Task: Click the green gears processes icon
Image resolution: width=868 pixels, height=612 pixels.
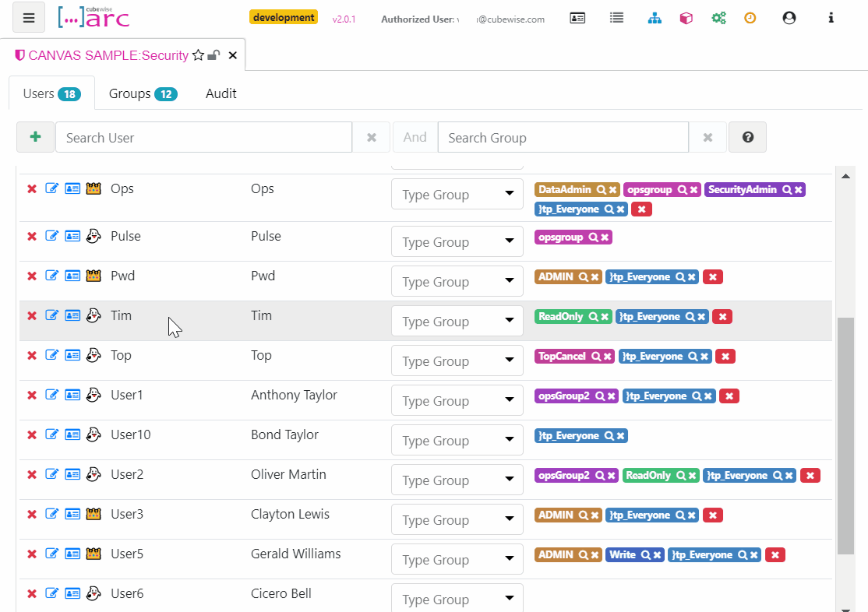Action: pyautogui.click(x=718, y=18)
